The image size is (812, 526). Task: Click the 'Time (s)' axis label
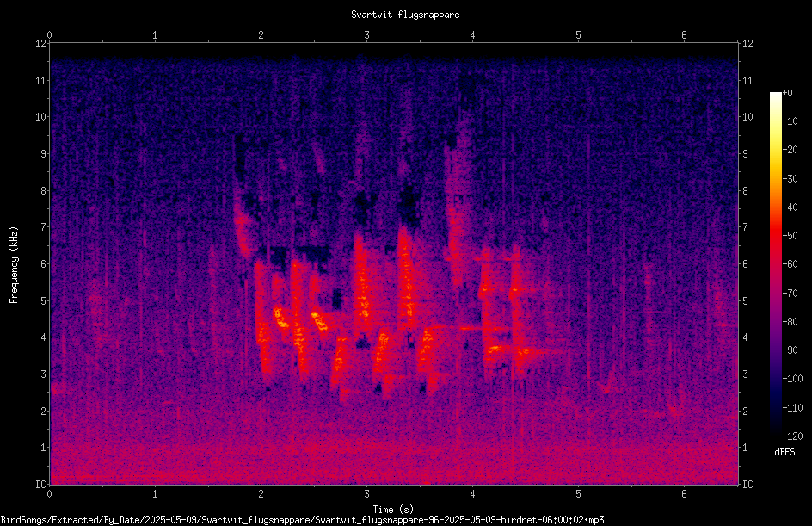click(393, 510)
